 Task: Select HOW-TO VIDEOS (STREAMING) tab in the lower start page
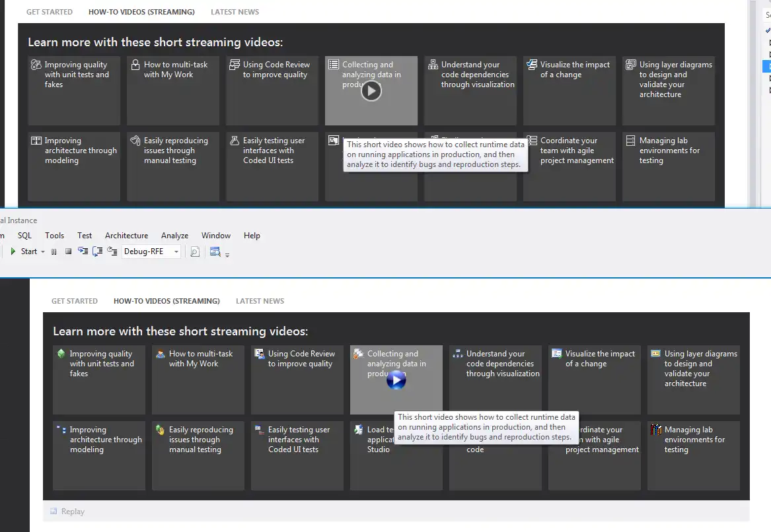(166, 301)
